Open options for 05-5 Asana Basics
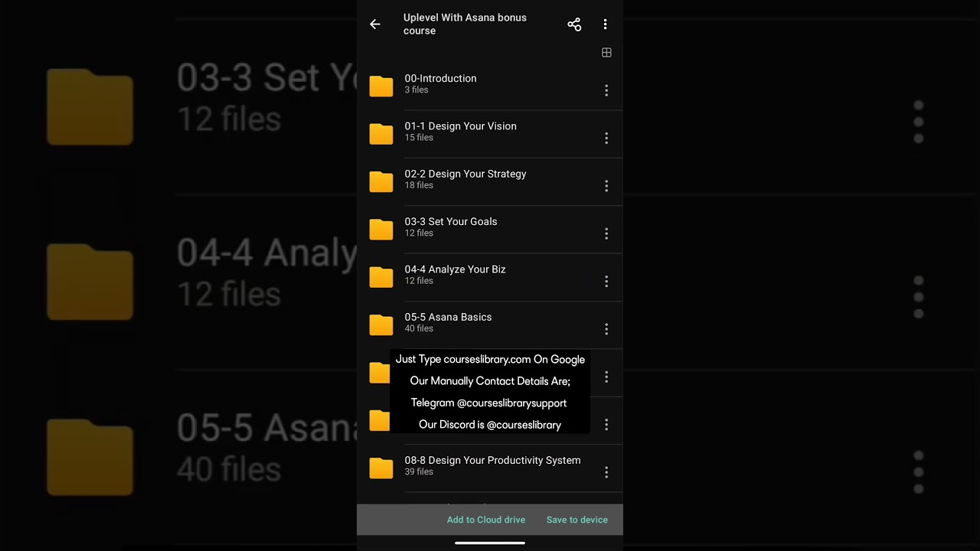Screen dimensions: 980x551 [x=606, y=329]
